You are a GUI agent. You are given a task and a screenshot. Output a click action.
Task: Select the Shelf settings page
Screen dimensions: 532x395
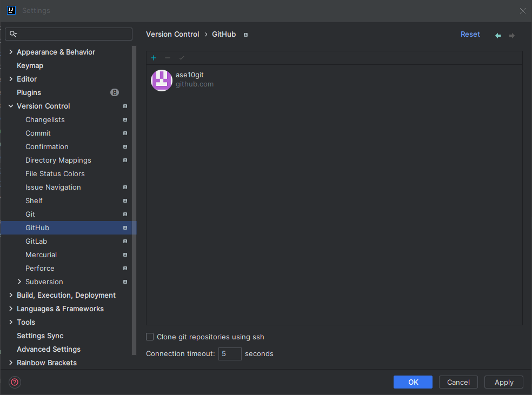click(x=34, y=200)
